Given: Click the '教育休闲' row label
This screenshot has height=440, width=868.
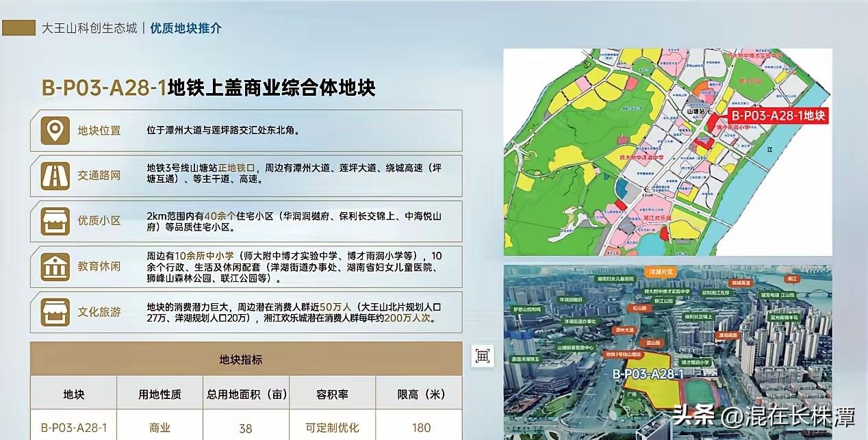Looking at the screenshot, I should point(99,266).
